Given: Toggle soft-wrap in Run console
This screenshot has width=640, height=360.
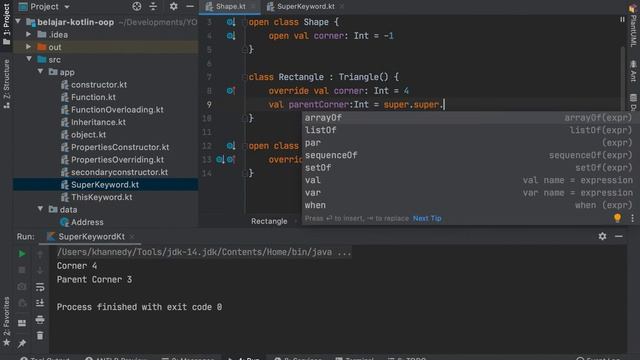Looking at the screenshot, I should (40, 287).
